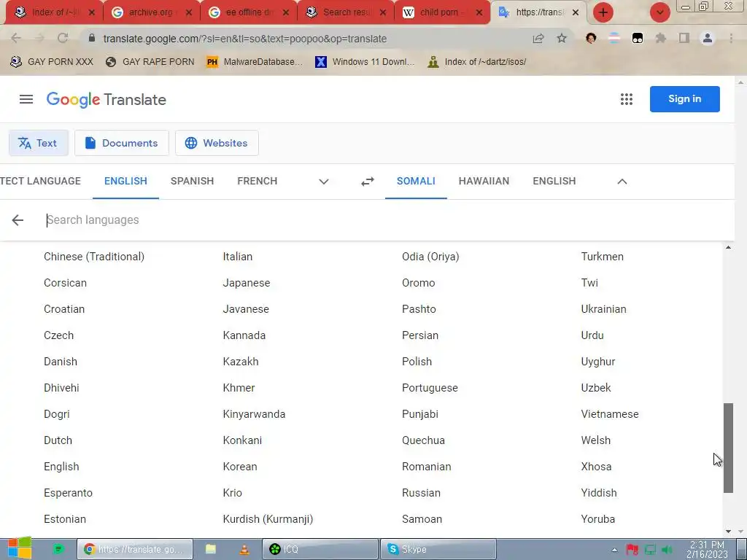Select the ENGLISH source language tab
This screenshot has width=747, height=560.
click(x=125, y=181)
